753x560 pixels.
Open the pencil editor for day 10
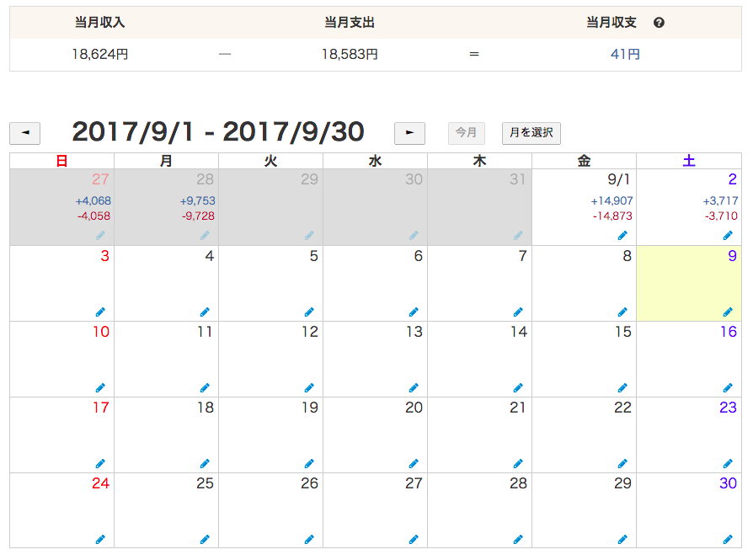[100, 387]
